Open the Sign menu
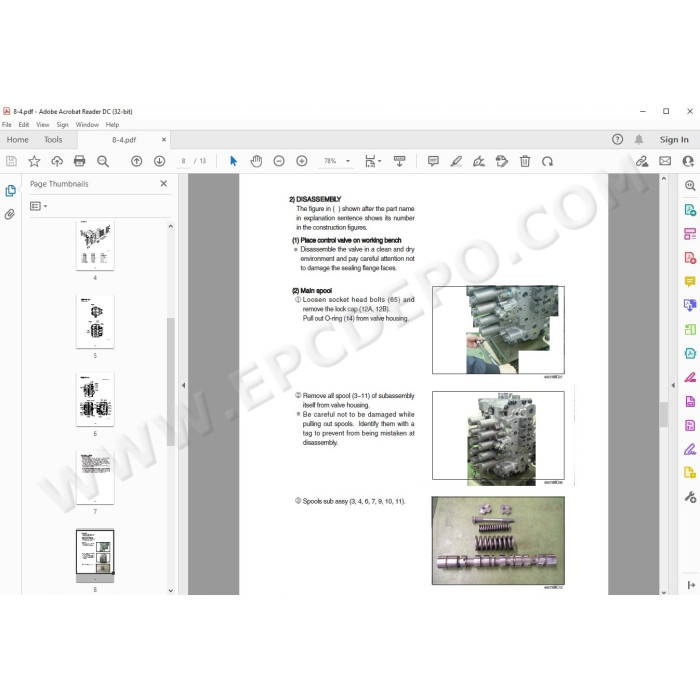This screenshot has height=700, width=700. tap(62, 125)
